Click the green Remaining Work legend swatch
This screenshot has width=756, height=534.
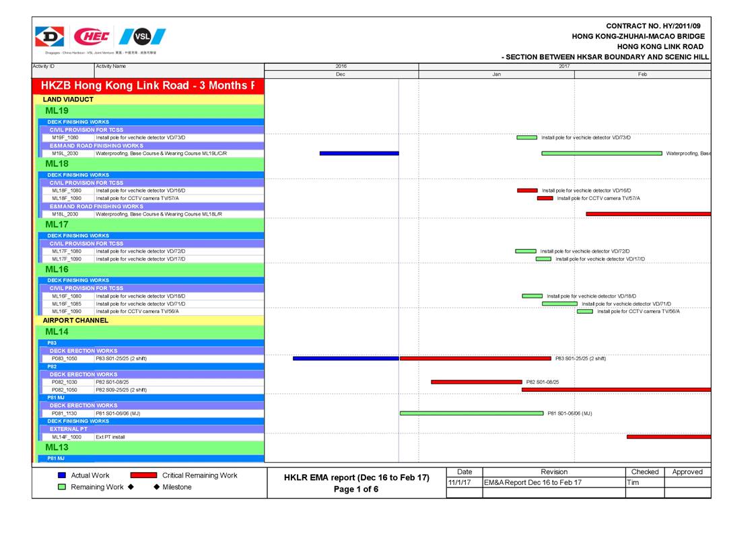pyautogui.click(x=62, y=487)
